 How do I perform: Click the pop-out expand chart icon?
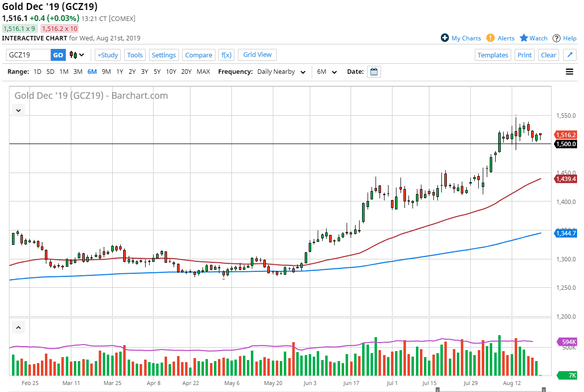[570, 55]
